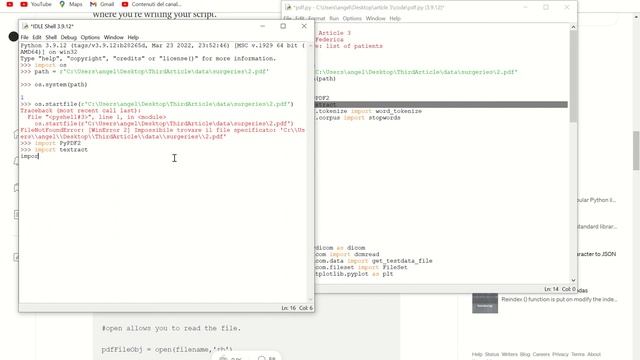Click the IDLE Shell window icon
Viewport: 640px width, 360px height.
tap(25, 26)
